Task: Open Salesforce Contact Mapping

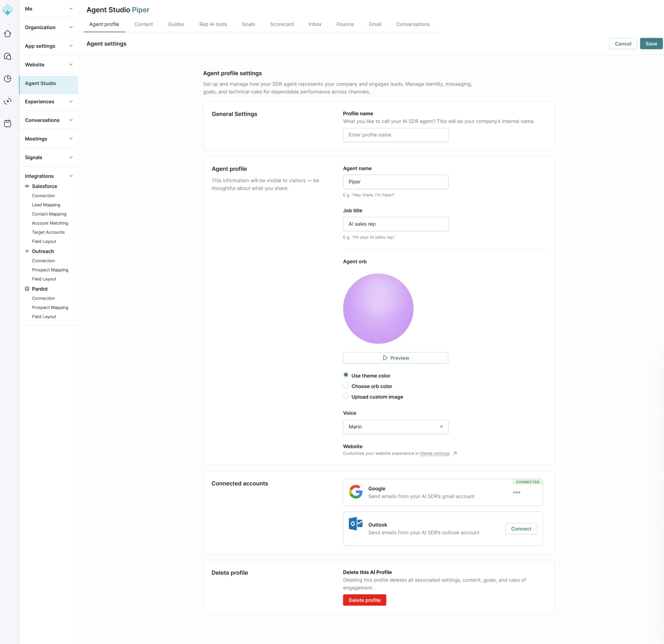Action: [49, 214]
